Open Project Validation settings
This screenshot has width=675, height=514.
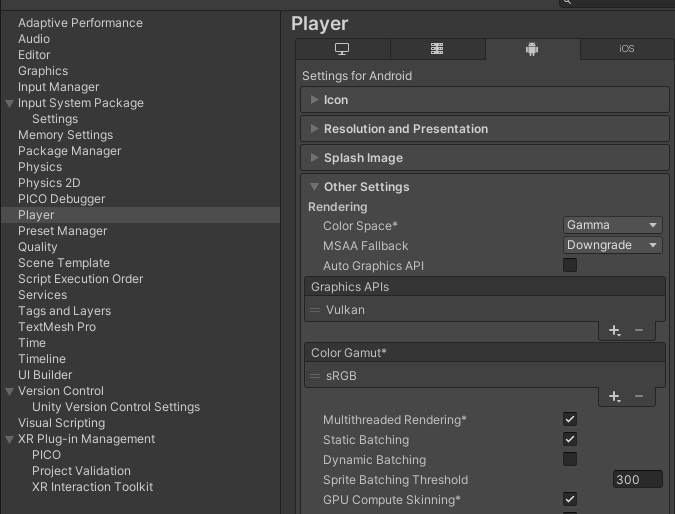pos(81,471)
